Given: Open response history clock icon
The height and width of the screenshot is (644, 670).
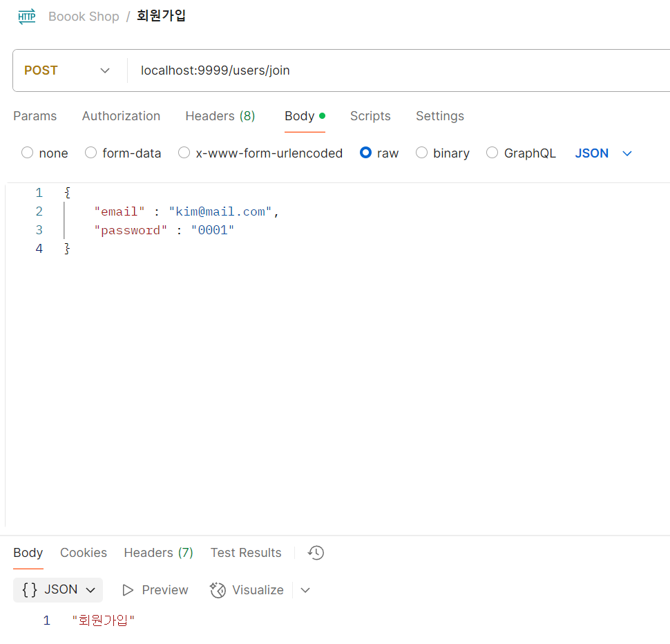Looking at the screenshot, I should tap(316, 553).
